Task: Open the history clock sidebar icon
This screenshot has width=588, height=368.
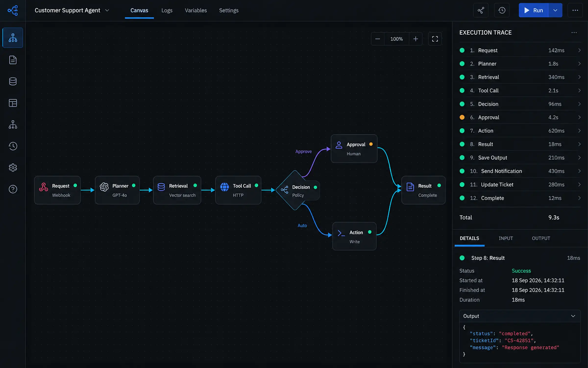Action: click(x=13, y=146)
